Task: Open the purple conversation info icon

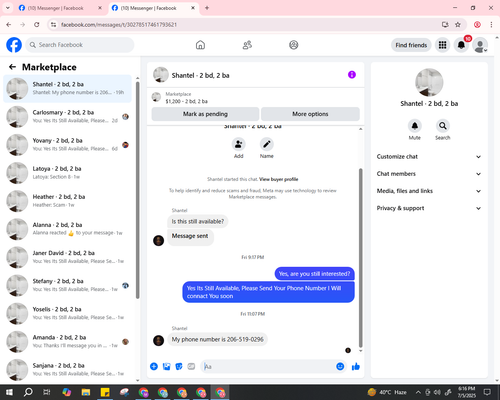Action: tap(352, 75)
